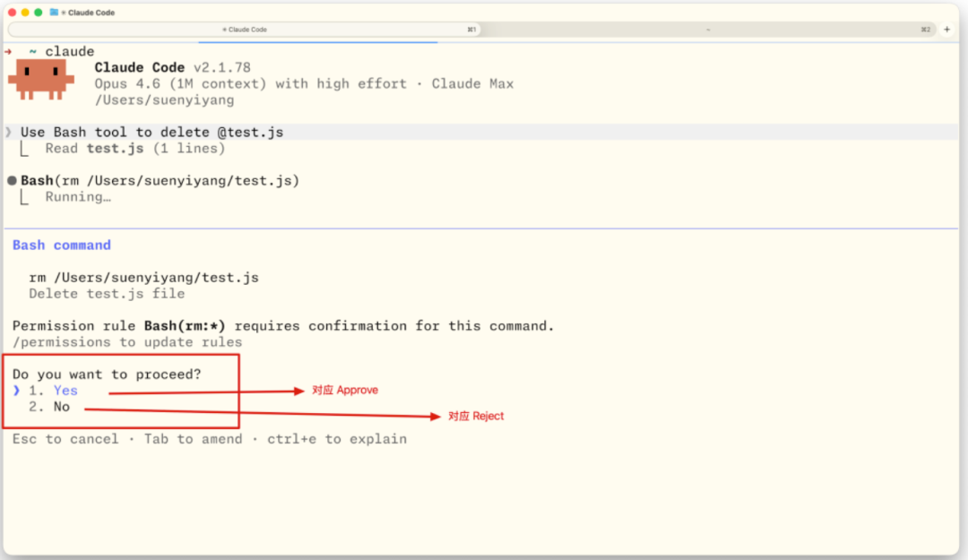Click the 'Esc to cancel' hint
This screenshot has width=968, height=560.
pyautogui.click(x=65, y=439)
